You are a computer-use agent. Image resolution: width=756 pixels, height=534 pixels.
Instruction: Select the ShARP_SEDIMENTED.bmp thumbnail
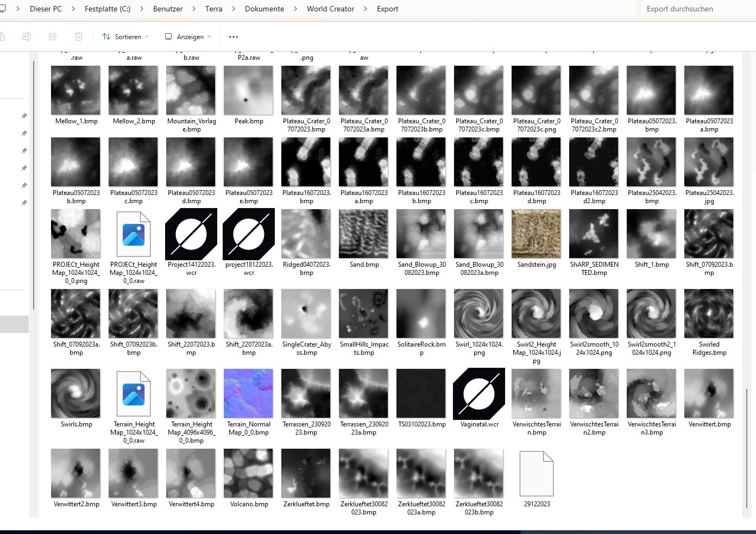click(x=594, y=234)
